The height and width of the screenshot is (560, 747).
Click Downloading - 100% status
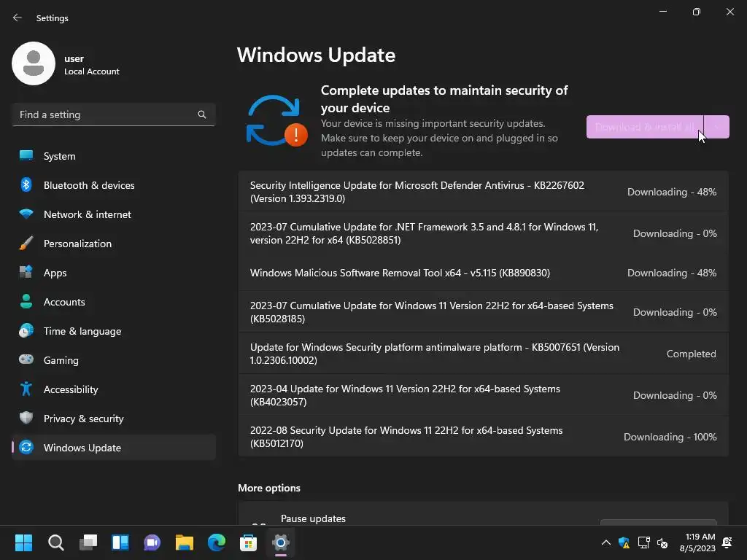click(x=670, y=437)
